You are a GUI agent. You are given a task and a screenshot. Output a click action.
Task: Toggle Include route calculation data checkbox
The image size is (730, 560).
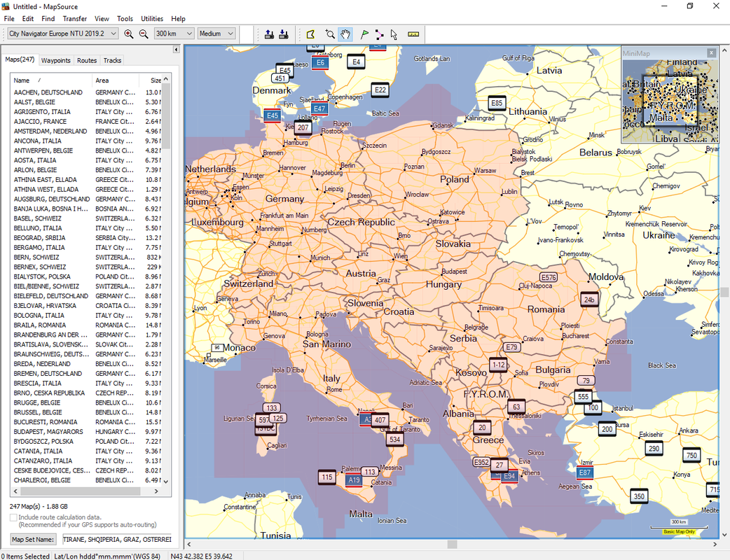(x=13, y=517)
